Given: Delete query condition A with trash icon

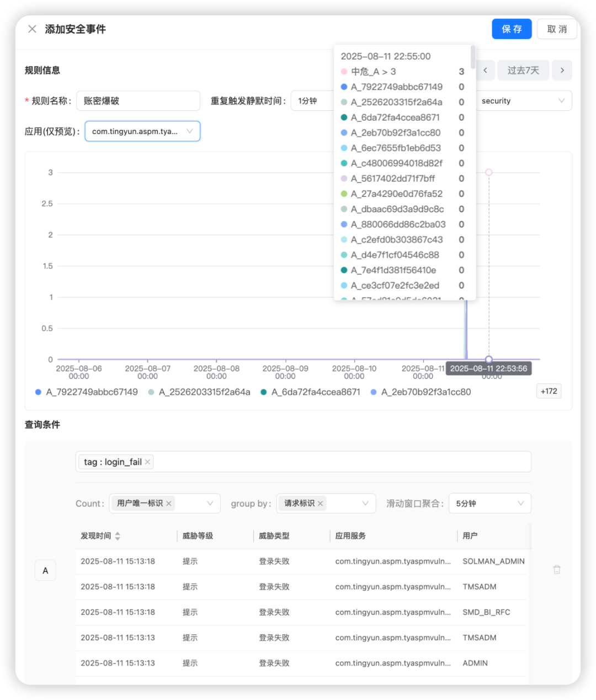Looking at the screenshot, I should (x=557, y=569).
